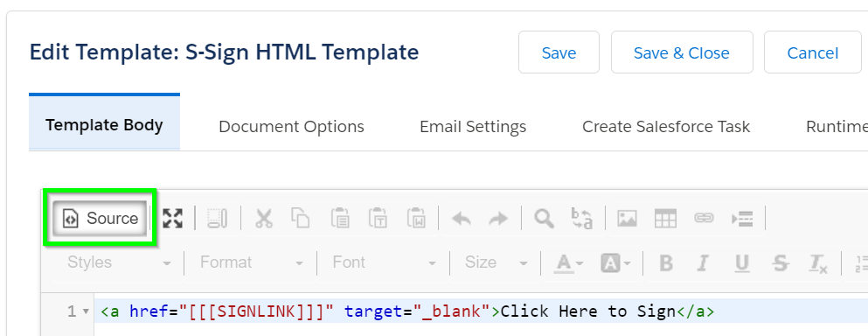Screen dimensions: 868x336
Task: Click the Copy icon
Action: click(x=301, y=219)
